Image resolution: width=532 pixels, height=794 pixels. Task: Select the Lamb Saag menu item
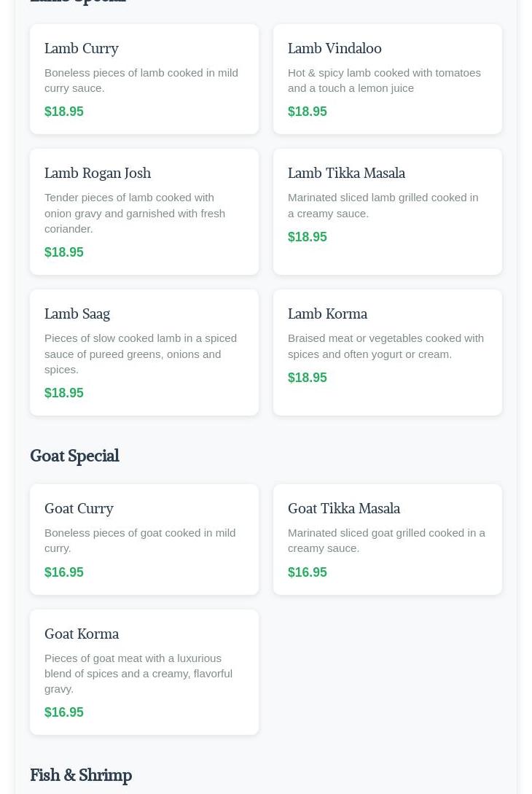[x=144, y=352]
